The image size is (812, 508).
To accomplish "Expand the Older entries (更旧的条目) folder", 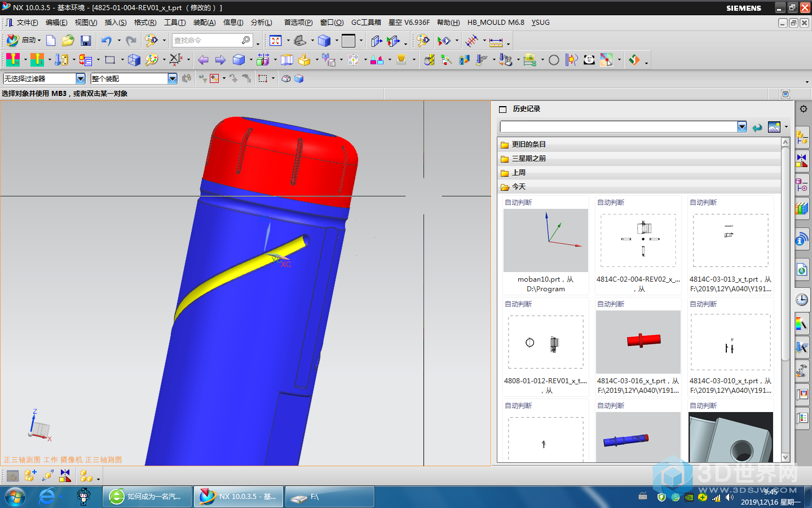I will (640, 144).
